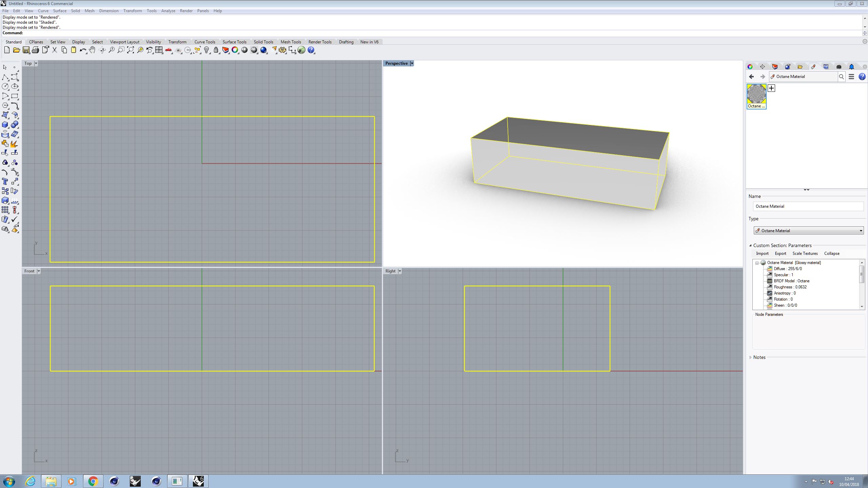Open the camera Snapshots panel tab
Viewport: 868px width, 488px height.
pos(839,67)
